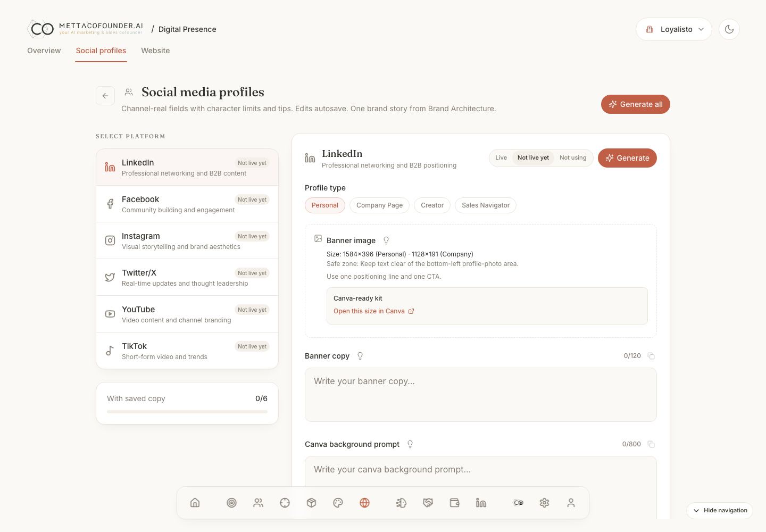Viewport: 766px width, 532px height.
Task: Open the handshake icon in bottom navigation
Action: coord(428,503)
